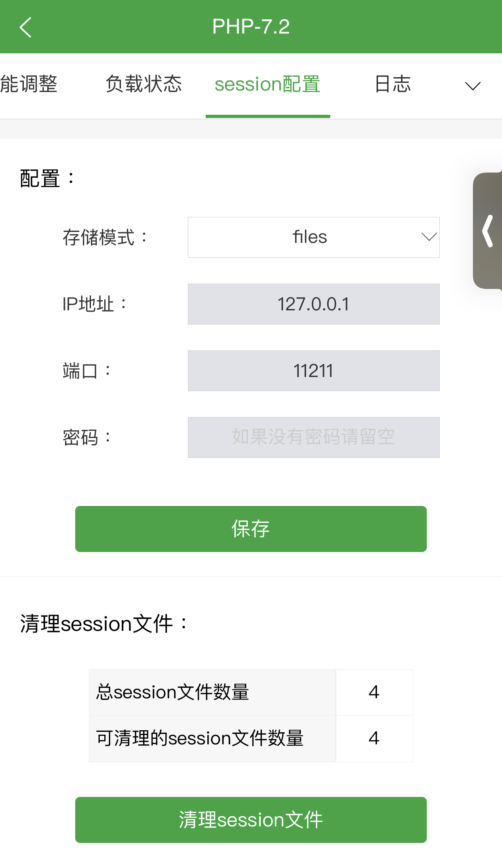Click into the 密码 password field

coord(314,437)
